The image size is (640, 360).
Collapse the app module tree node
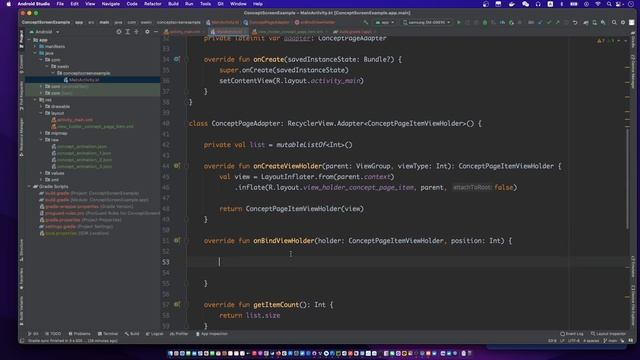(x=29, y=40)
